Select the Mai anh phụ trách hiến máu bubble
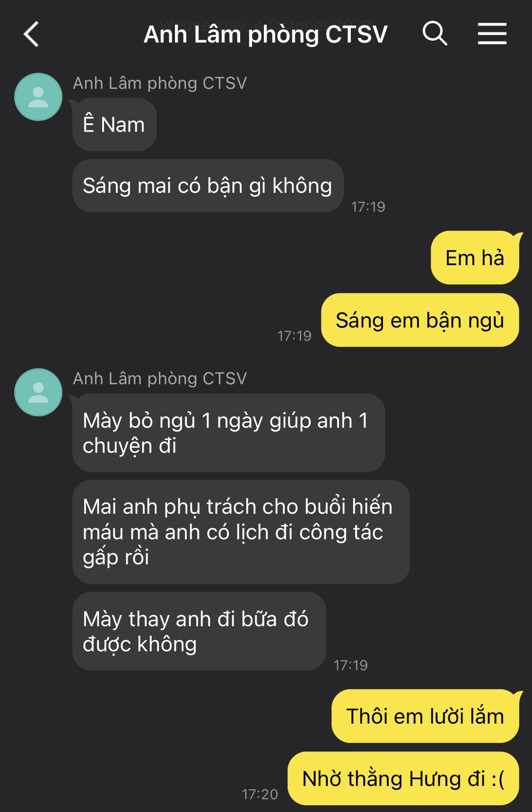The height and width of the screenshot is (812, 532). pos(241,532)
